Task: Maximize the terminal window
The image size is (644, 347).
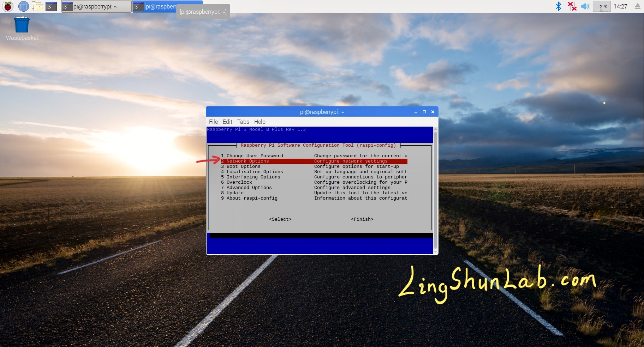Action: [x=424, y=112]
